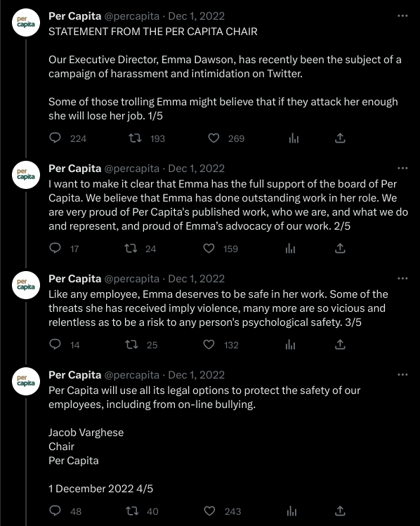Image resolution: width=420 pixels, height=526 pixels.
Task: Open Per Capita avatar on the 2/5 tweet
Action: 26,175
